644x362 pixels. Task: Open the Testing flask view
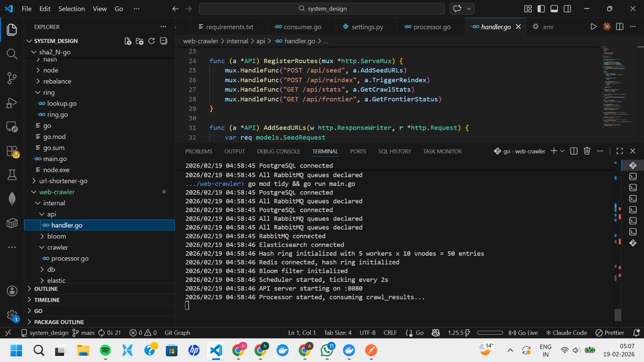[12, 175]
